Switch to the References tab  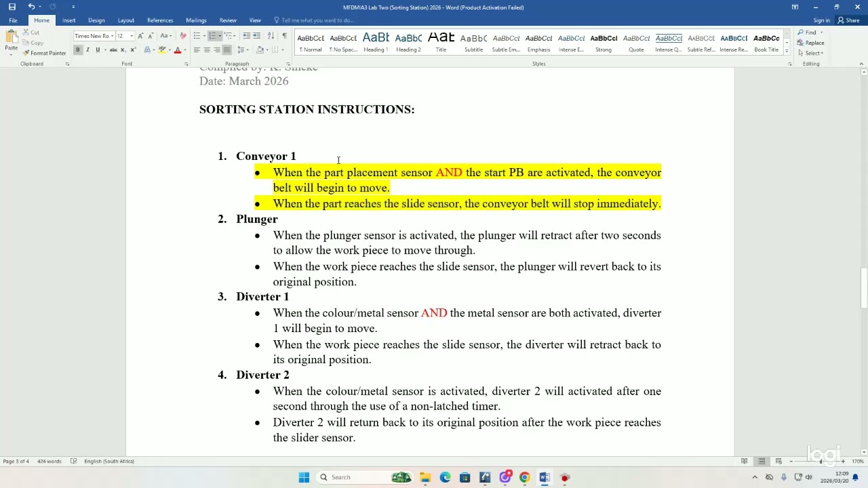[160, 20]
